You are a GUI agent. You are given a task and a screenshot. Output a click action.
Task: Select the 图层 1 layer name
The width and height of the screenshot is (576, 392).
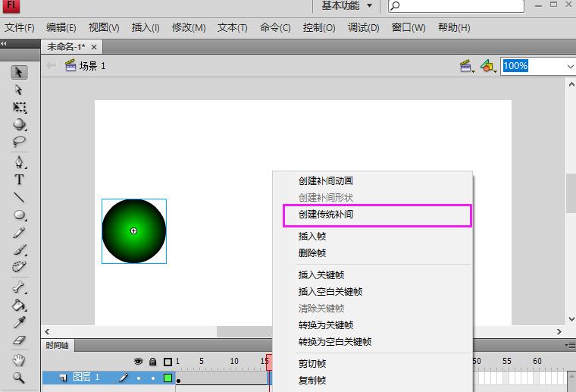pyautogui.click(x=86, y=377)
